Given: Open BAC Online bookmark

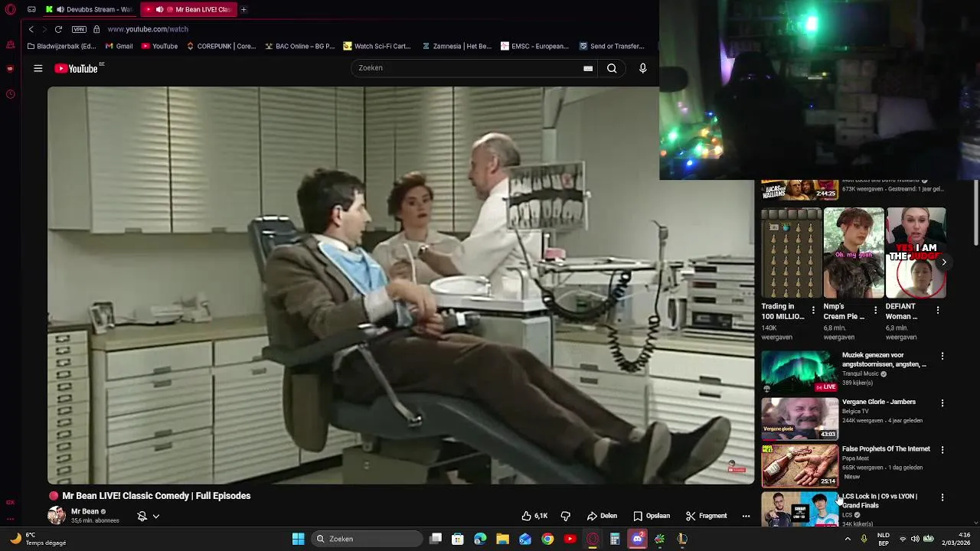Looking at the screenshot, I should coord(299,46).
